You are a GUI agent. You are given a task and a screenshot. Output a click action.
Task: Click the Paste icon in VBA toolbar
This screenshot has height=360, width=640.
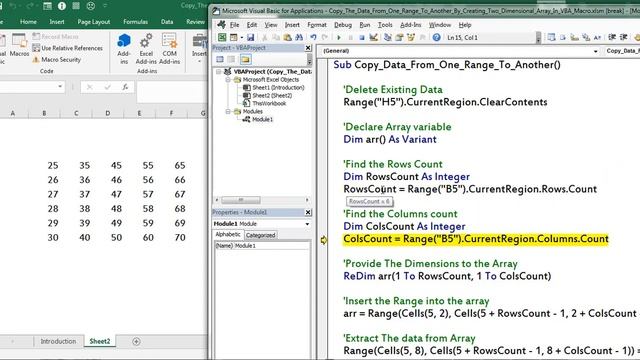287,38
